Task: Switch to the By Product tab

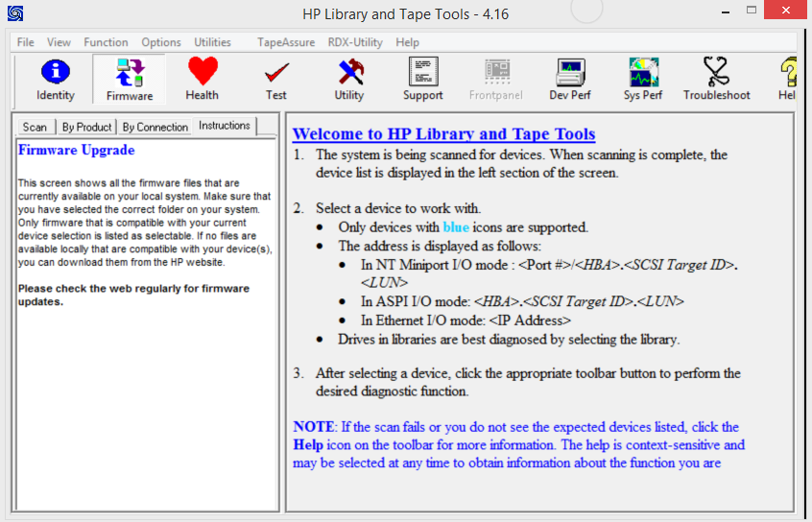Action: [86, 127]
